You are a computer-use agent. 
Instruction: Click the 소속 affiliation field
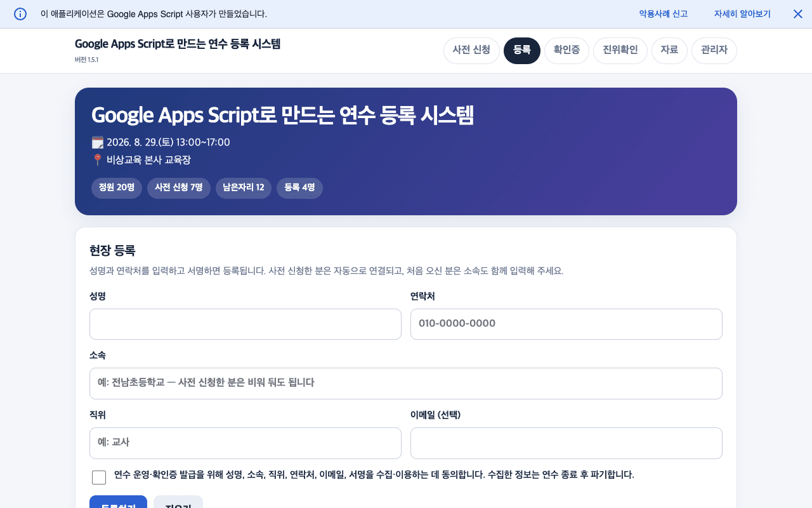[x=406, y=384]
